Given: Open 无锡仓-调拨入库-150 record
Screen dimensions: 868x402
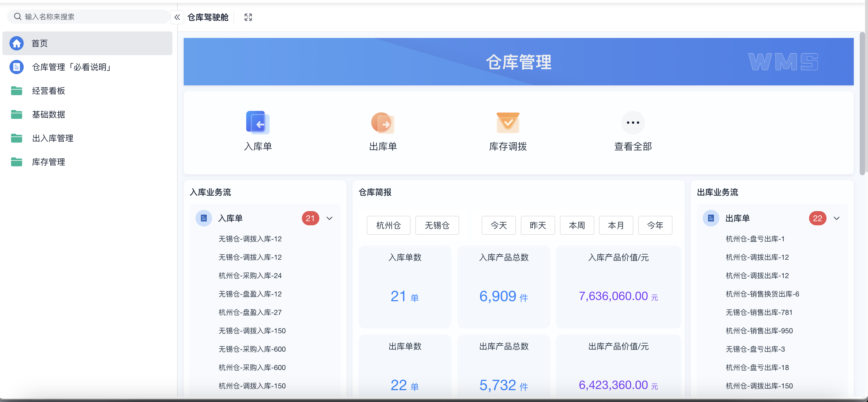Looking at the screenshot, I should [252, 331].
